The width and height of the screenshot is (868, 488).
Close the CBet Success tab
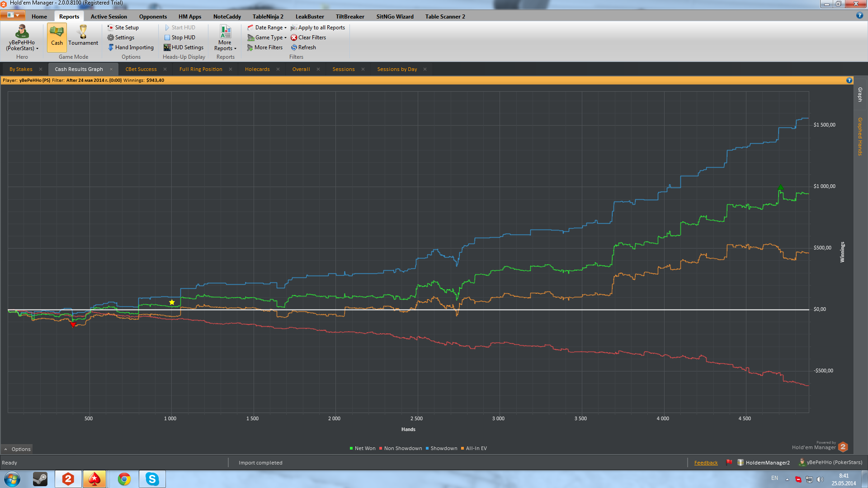coord(165,69)
